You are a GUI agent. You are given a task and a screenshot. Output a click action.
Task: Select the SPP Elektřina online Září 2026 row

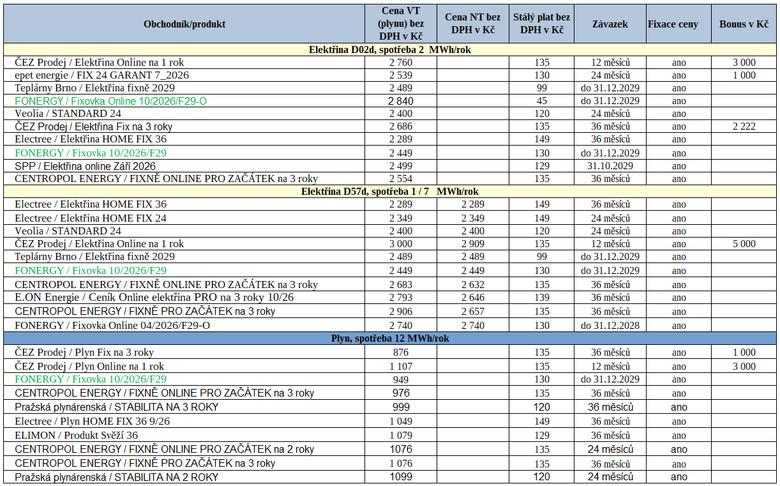[390, 166]
